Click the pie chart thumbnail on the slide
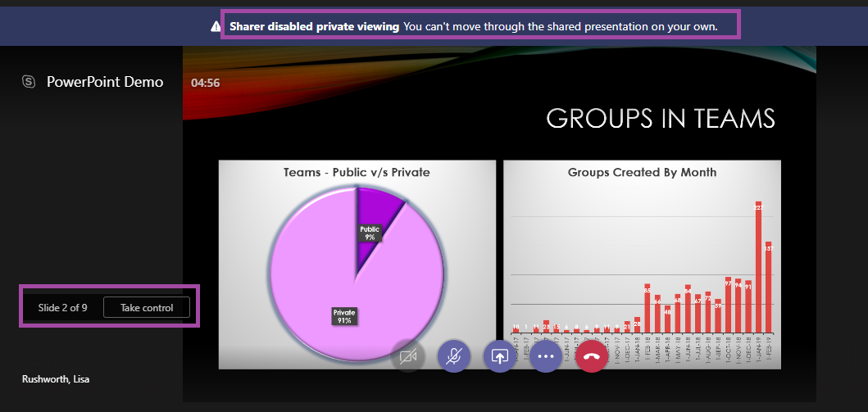868x412 pixels. pyautogui.click(x=357, y=265)
